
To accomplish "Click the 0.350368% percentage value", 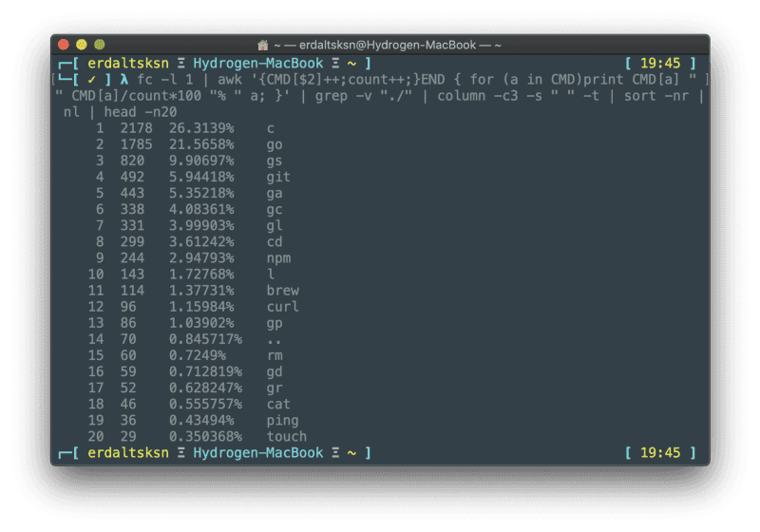I will pos(205,437).
